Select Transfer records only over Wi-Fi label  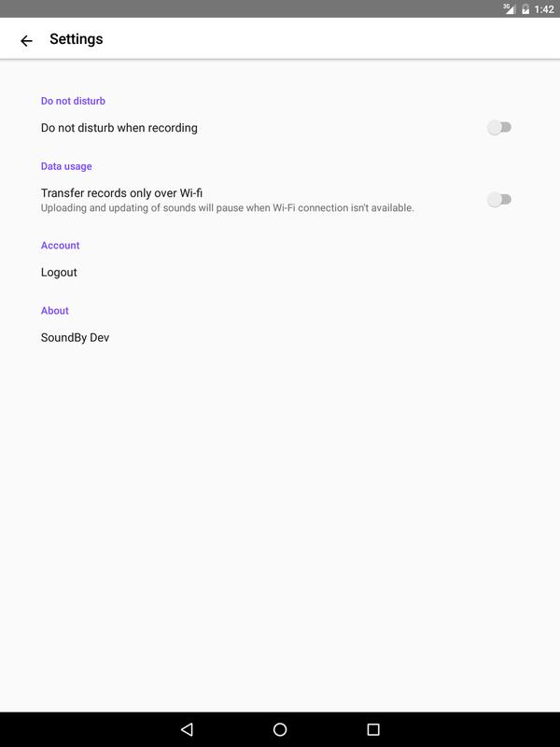tap(121, 193)
